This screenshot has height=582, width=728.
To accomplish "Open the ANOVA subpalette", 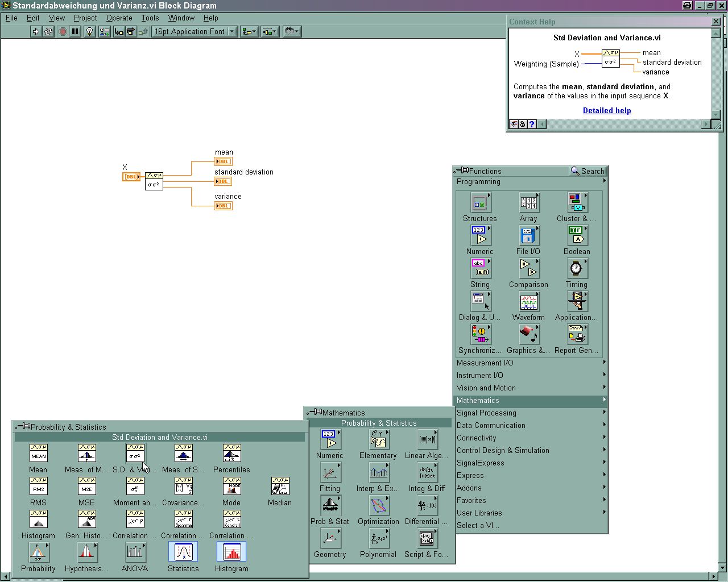I will 135,552.
